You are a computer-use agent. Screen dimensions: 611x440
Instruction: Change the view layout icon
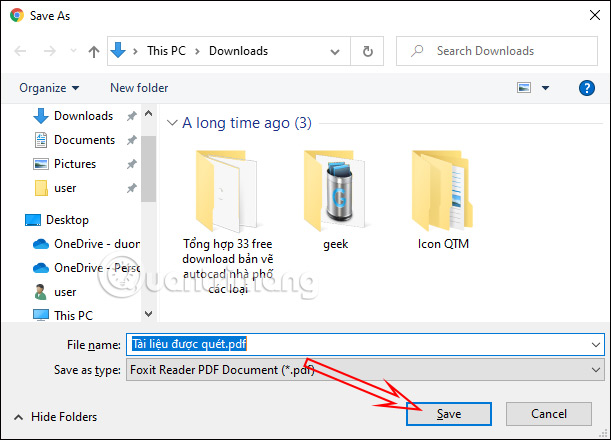524,88
